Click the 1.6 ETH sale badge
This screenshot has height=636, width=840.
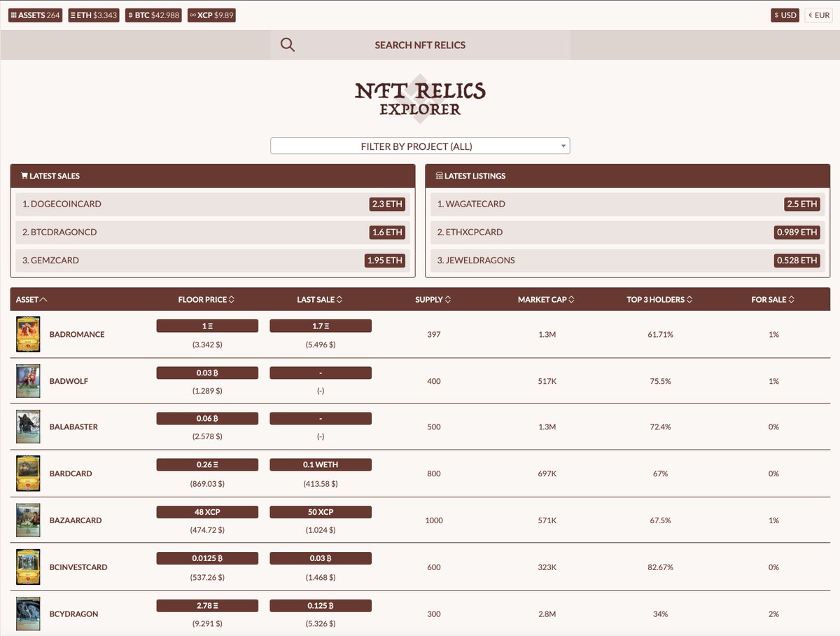click(388, 232)
